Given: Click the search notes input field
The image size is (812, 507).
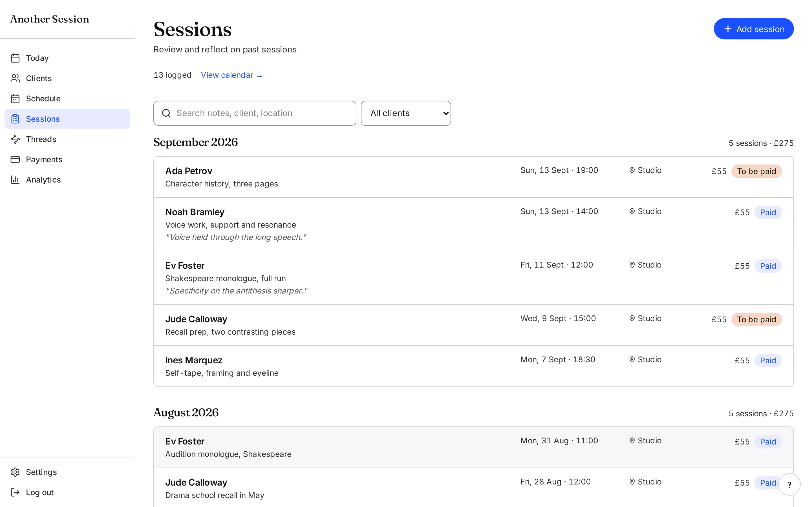Looking at the screenshot, I should 255,113.
